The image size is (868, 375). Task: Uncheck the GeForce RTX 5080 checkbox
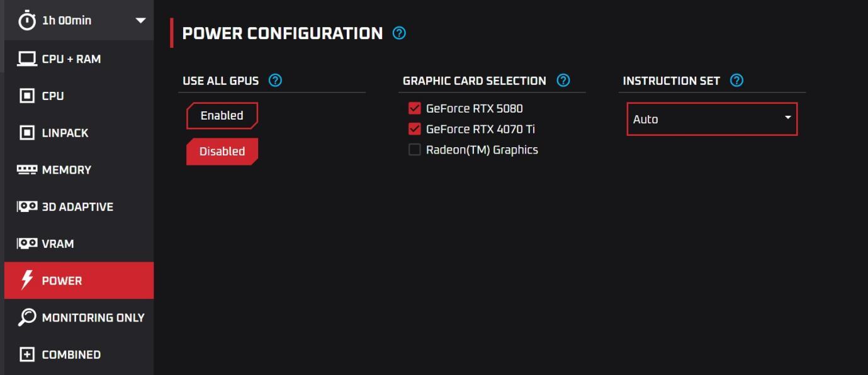(x=414, y=108)
